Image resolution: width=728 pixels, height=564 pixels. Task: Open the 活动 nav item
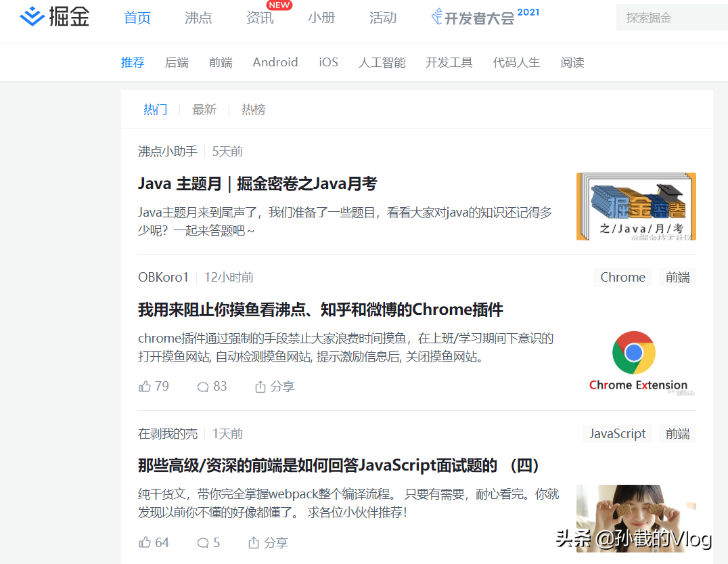click(x=383, y=18)
